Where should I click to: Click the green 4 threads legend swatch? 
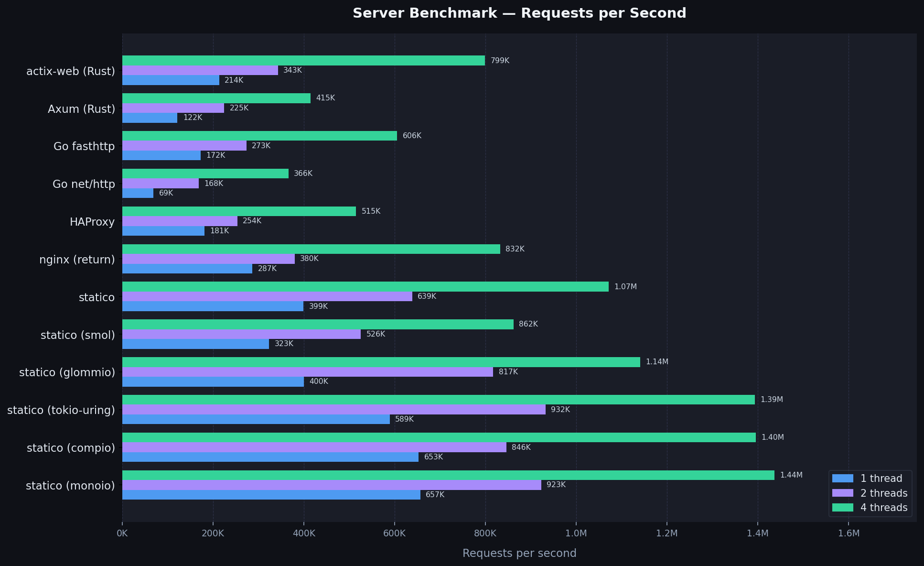pos(842,508)
